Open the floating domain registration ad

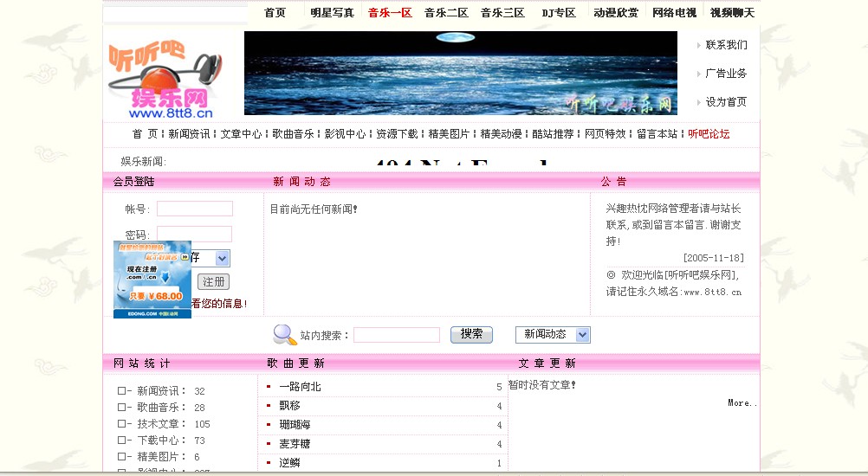[x=152, y=280]
